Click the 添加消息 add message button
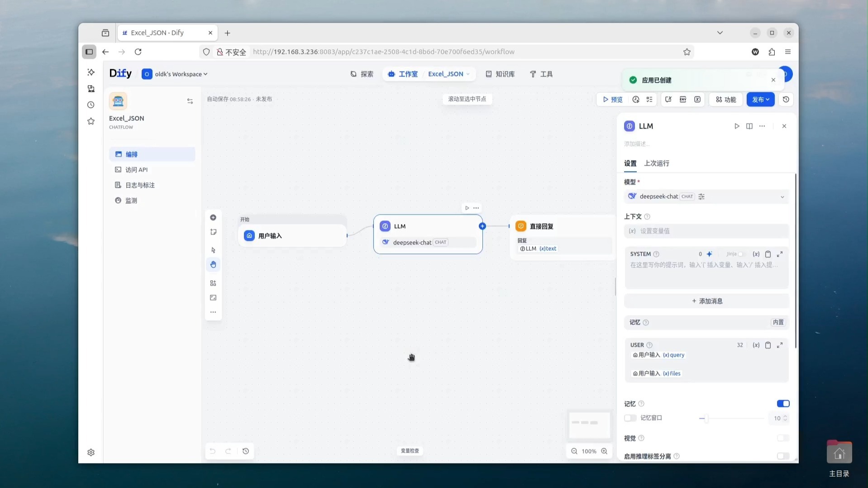The image size is (868, 488). pyautogui.click(x=706, y=301)
